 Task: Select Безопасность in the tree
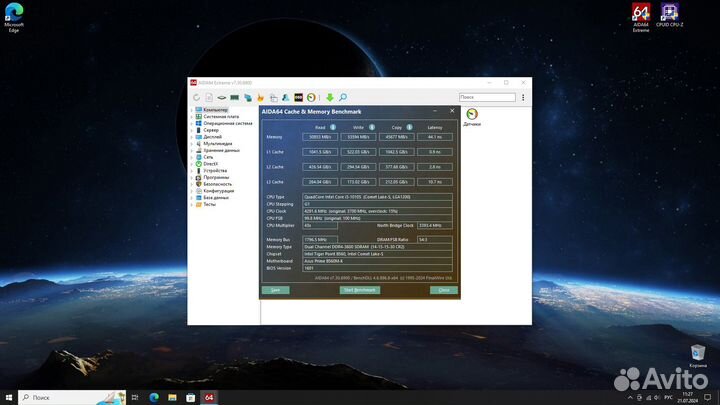coord(217,184)
